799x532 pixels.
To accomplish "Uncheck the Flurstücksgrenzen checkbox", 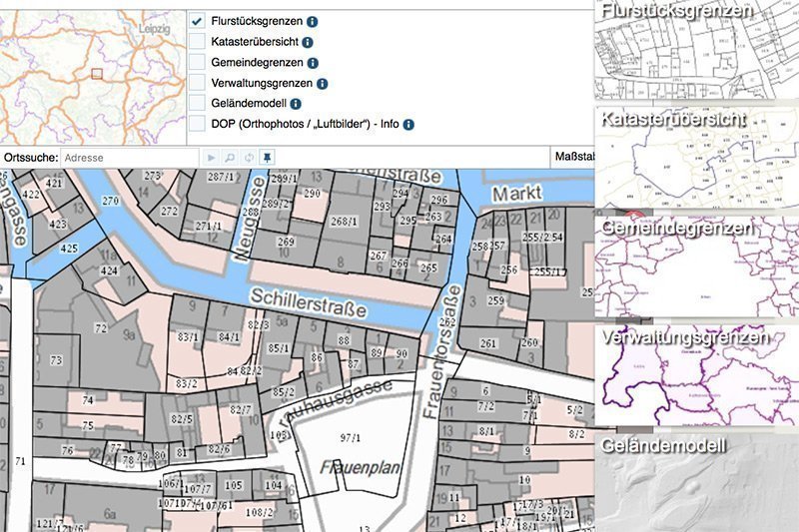I will pyautogui.click(x=198, y=21).
